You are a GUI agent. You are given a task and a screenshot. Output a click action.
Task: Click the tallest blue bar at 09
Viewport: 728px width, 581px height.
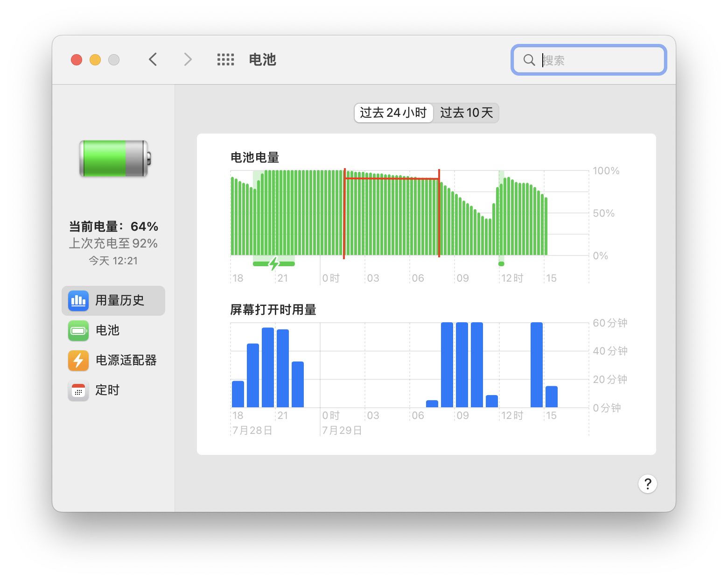462,364
